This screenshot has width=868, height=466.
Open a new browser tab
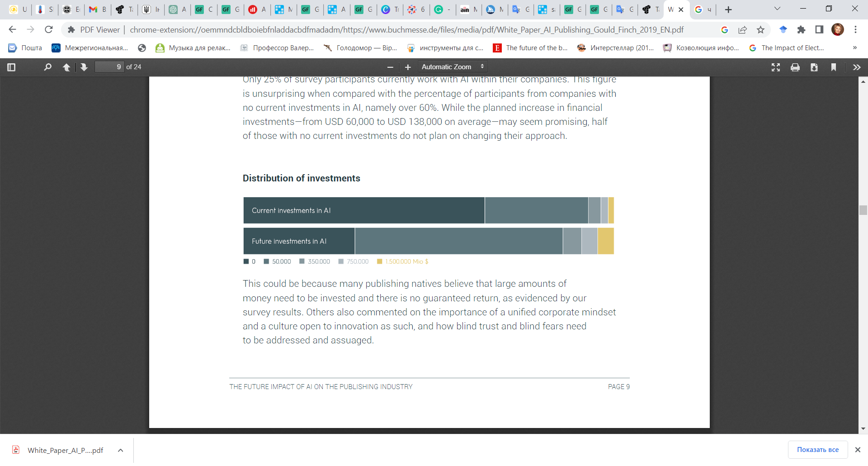[x=728, y=10]
